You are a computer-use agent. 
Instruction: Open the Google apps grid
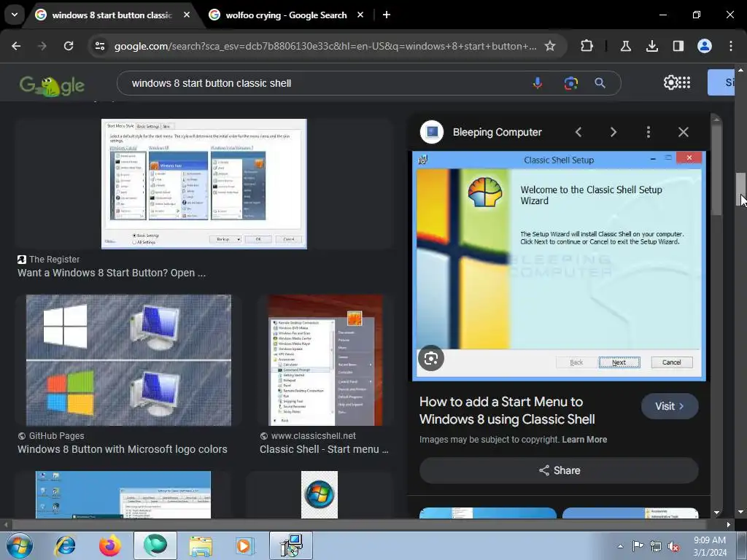click(684, 83)
